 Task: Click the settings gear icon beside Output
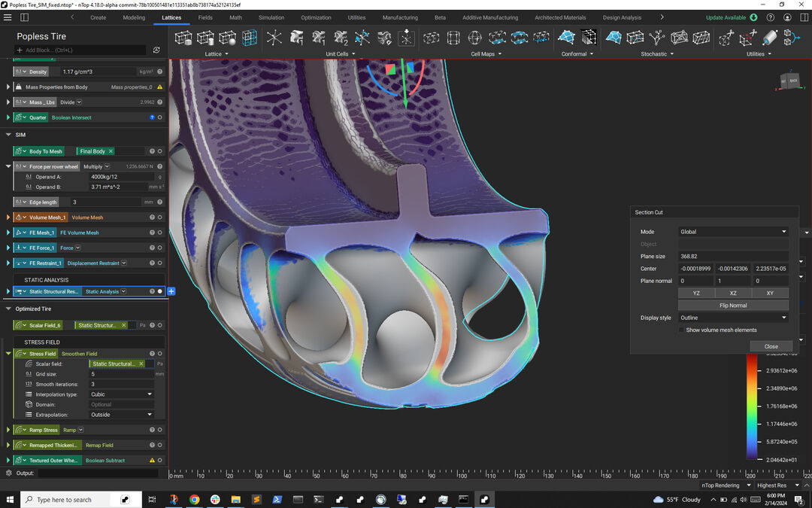pyautogui.click(x=9, y=473)
